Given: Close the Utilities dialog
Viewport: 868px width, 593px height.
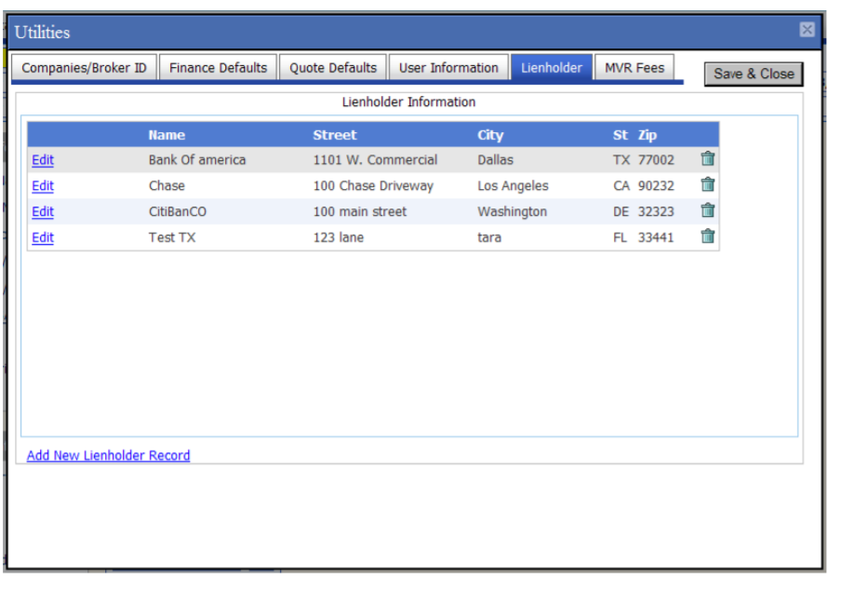Looking at the screenshot, I should [x=806, y=29].
